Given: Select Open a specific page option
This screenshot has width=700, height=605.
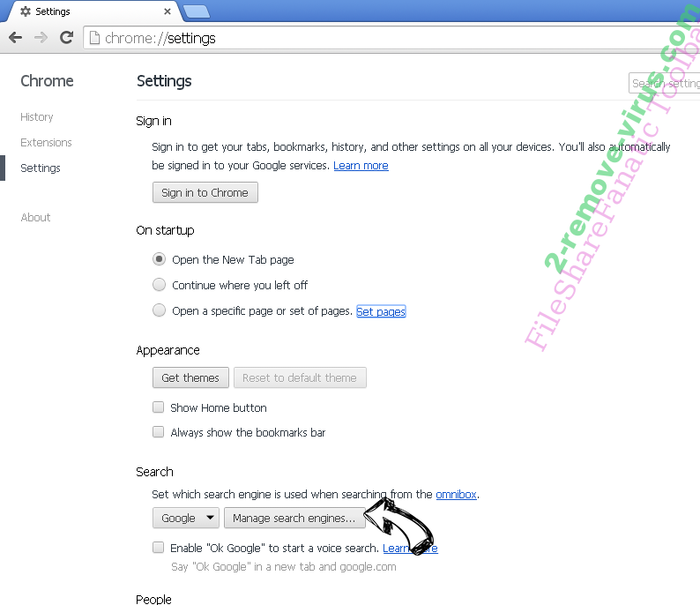Looking at the screenshot, I should 159,310.
